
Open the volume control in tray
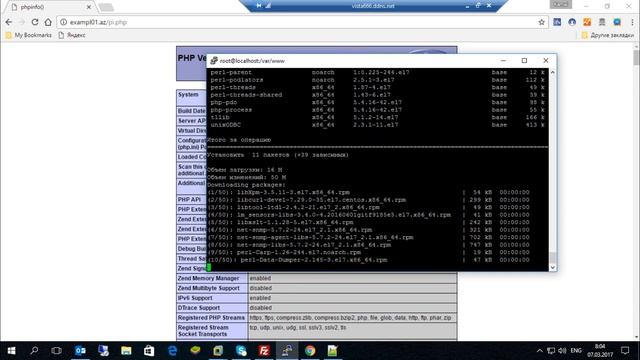coord(562,350)
